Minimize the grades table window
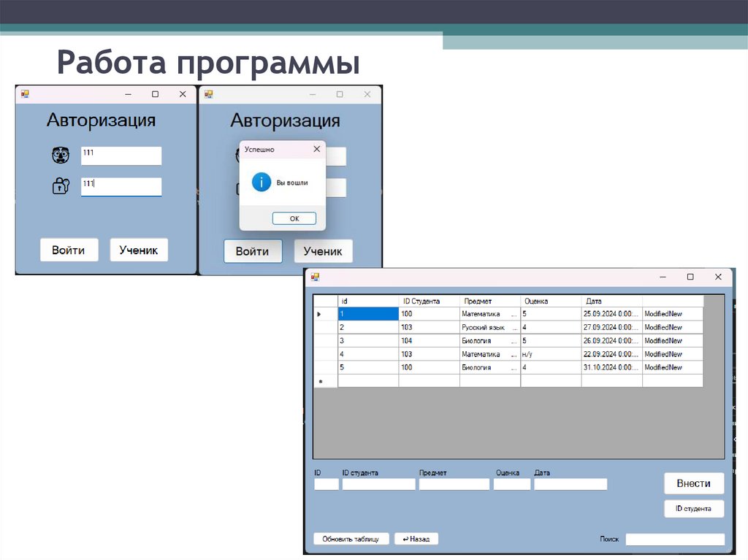 (x=663, y=277)
